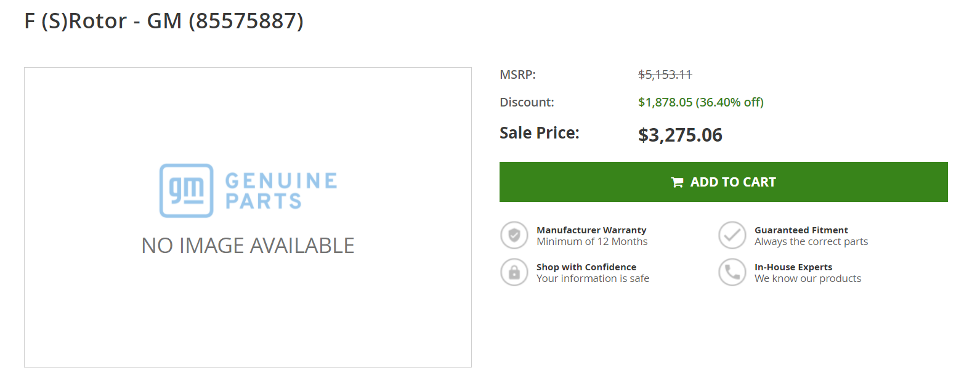Click the sale price $3,275.06
The height and width of the screenshot is (386, 980).
coord(680,135)
